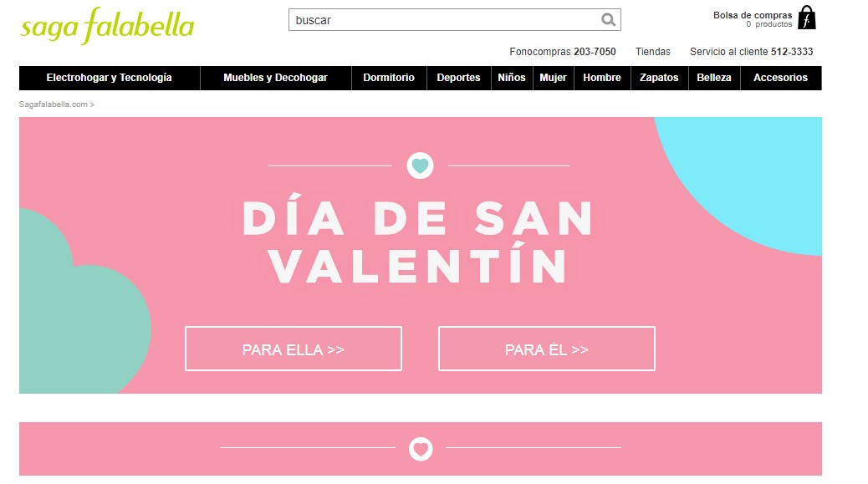The image size is (868, 484).
Task: Click inside the buscar search field
Action: pos(443,20)
